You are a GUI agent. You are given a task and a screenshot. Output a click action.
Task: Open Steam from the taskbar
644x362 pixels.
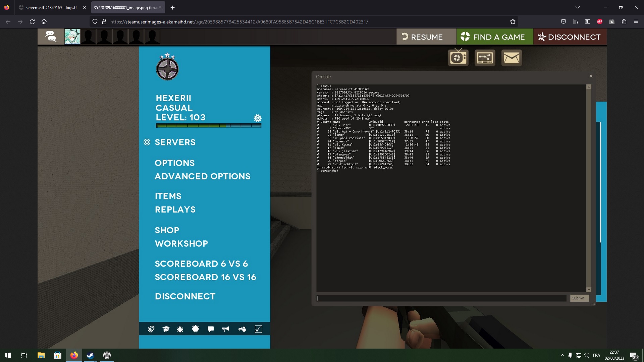[x=90, y=355]
